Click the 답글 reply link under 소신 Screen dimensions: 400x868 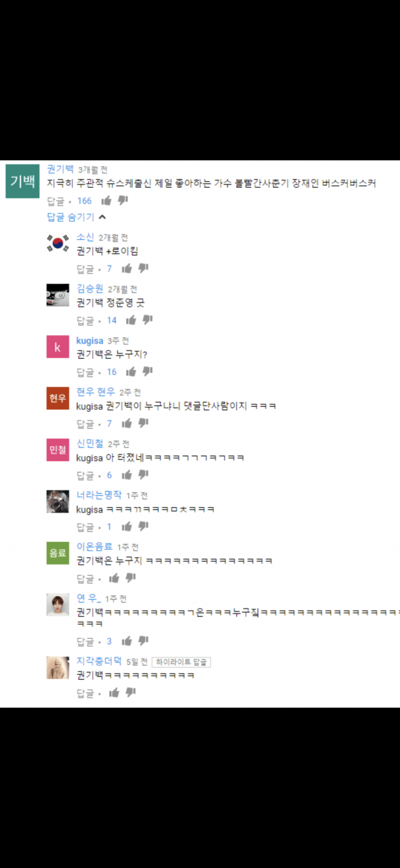[85, 269]
